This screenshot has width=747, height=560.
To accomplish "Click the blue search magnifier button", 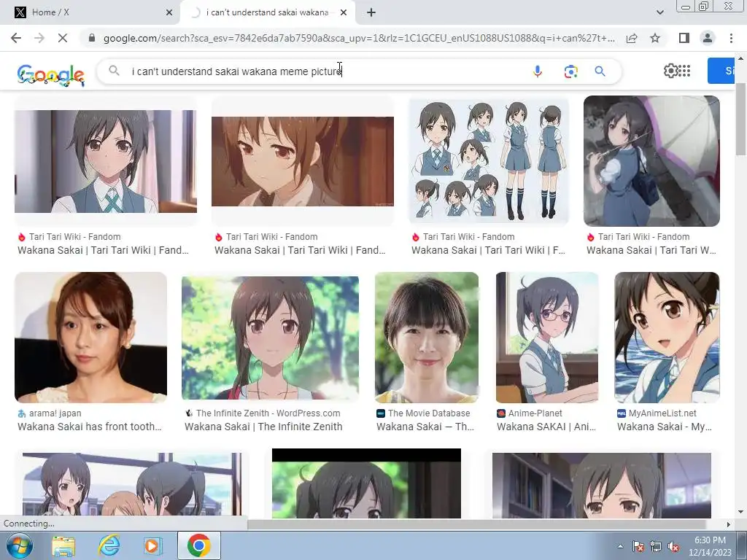I will [x=600, y=71].
